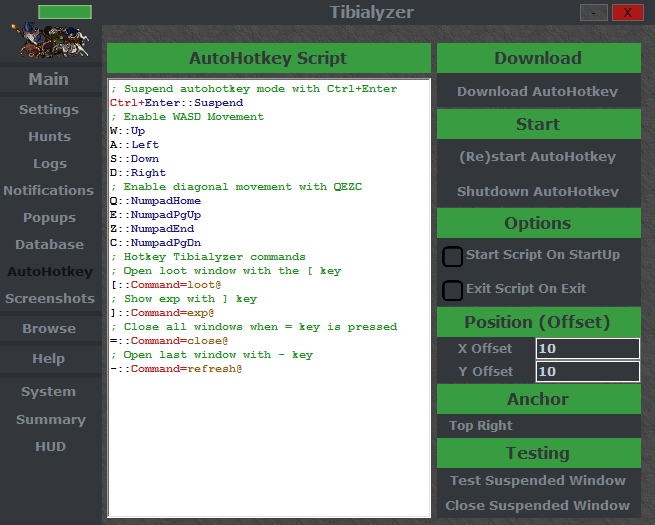Open the Database tab
This screenshot has height=525, width=655.
click(49, 244)
